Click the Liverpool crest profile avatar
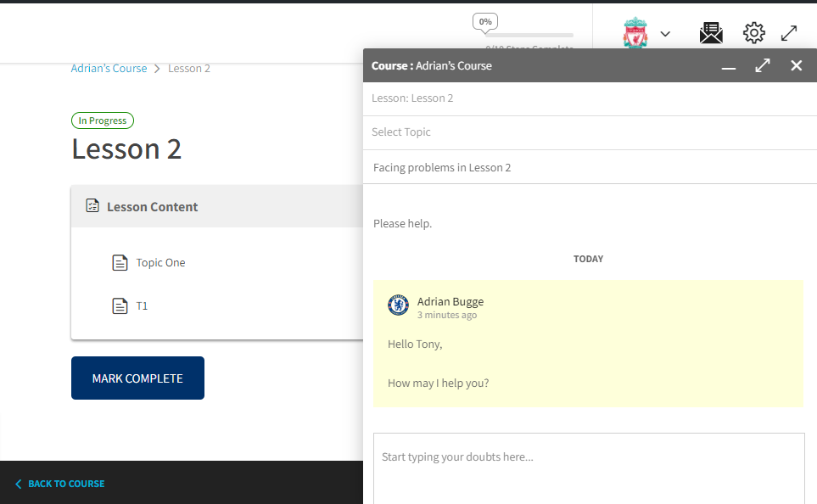This screenshot has height=504, width=817. tap(635, 34)
